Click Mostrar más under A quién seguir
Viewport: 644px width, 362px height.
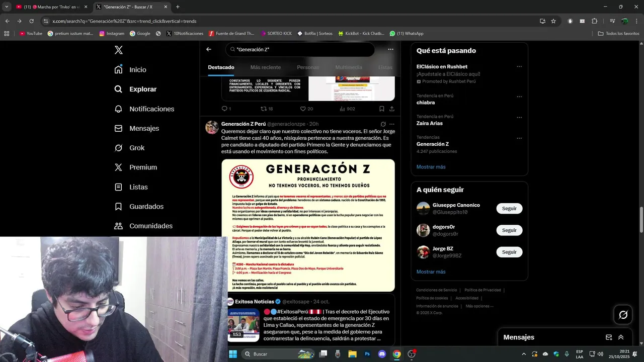[431, 272]
